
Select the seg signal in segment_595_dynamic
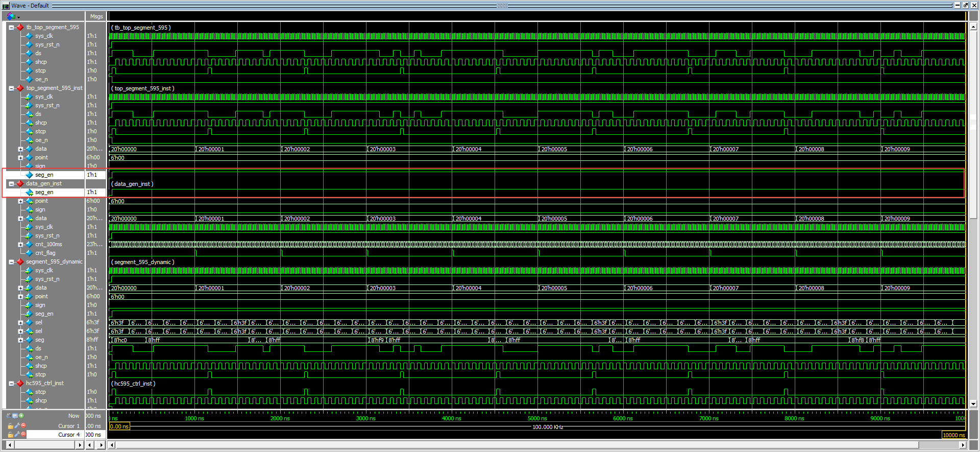tap(39, 340)
